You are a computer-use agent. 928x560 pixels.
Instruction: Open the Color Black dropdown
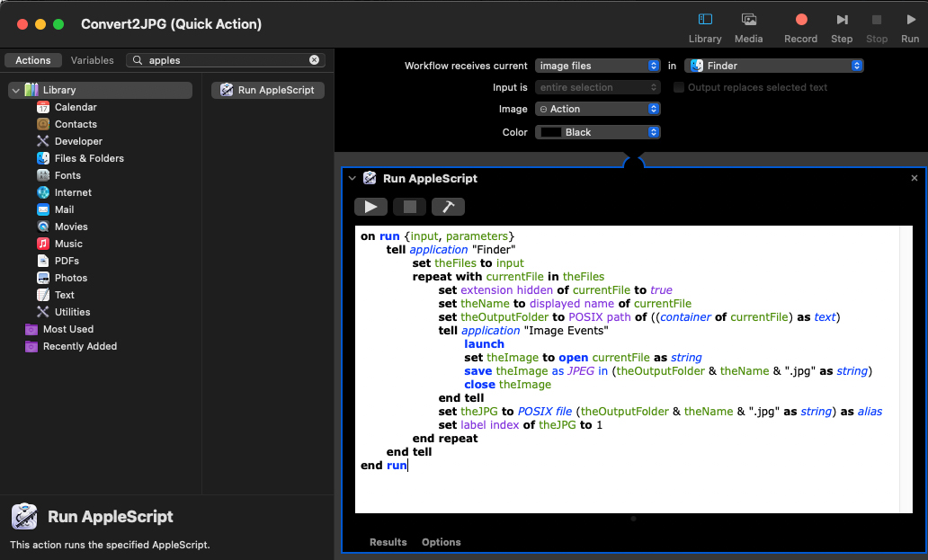[597, 132]
